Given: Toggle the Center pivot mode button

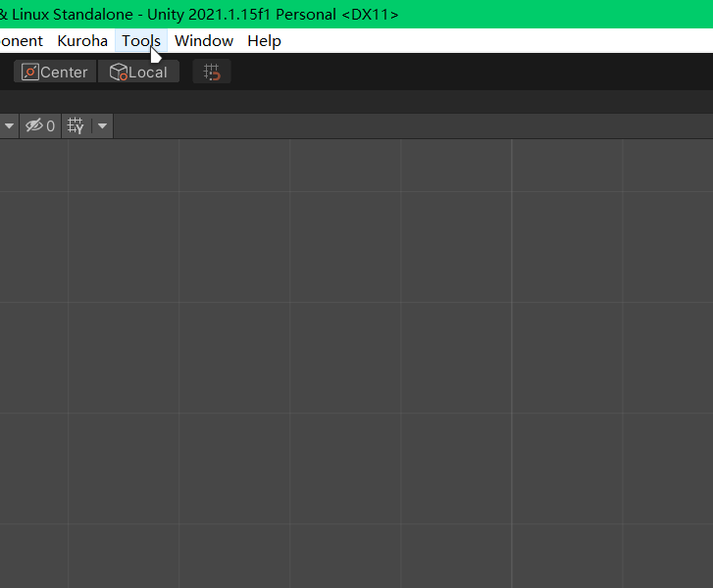Looking at the screenshot, I should (x=55, y=73).
